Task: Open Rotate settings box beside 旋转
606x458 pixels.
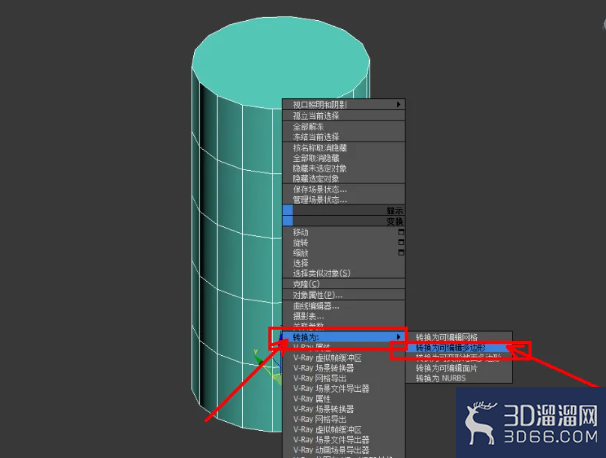Action: [x=401, y=242]
